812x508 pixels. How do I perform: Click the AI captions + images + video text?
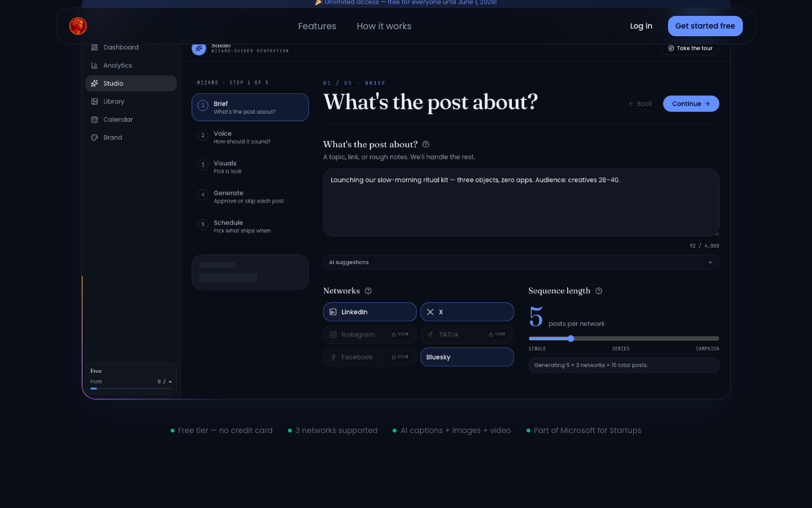point(455,431)
